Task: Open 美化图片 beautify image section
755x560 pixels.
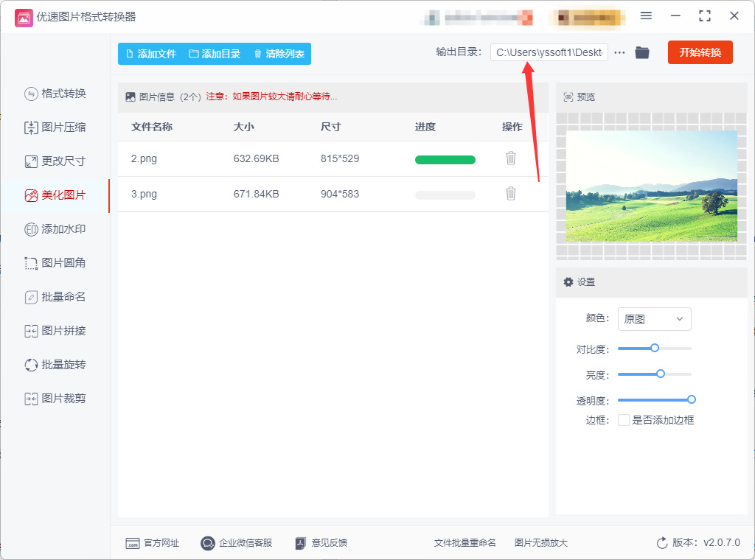Action: [55, 195]
